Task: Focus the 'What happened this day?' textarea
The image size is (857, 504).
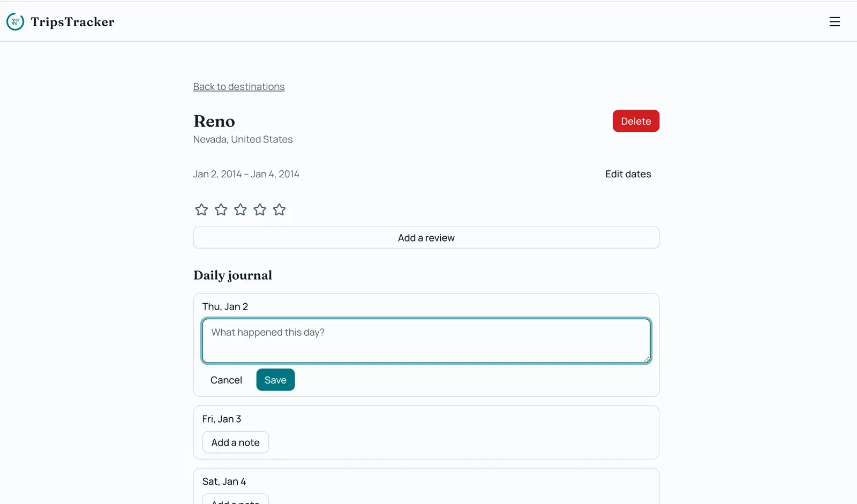Action: click(426, 341)
